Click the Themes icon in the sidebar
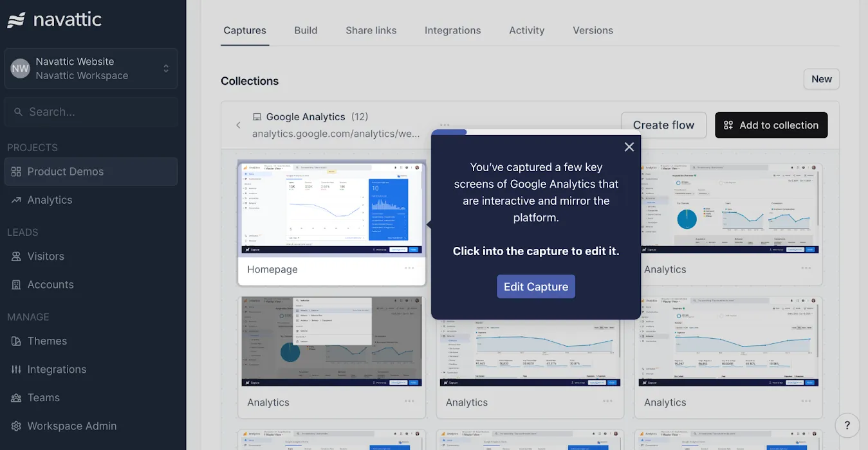 click(x=16, y=341)
